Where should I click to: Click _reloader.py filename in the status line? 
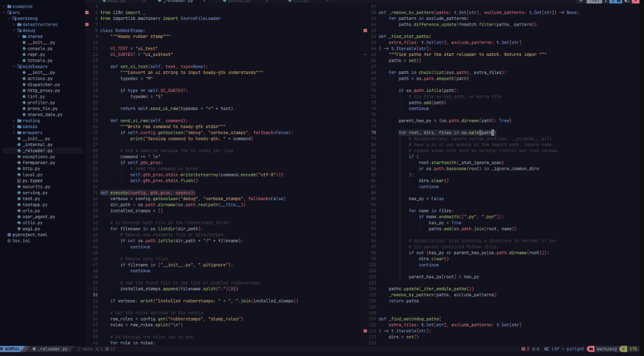point(52,349)
